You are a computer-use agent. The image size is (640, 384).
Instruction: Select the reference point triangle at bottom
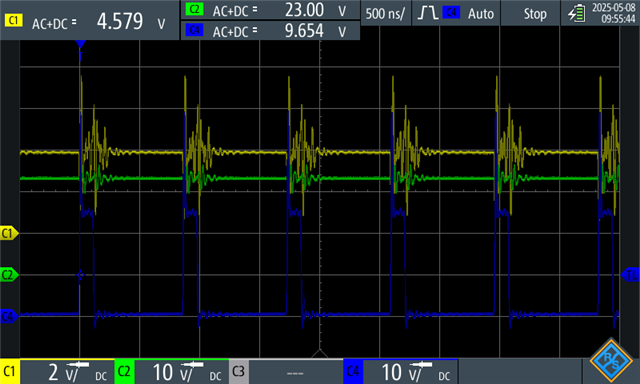coord(320,354)
